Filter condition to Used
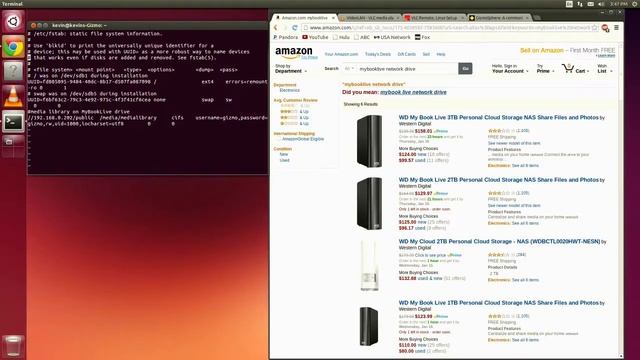 coord(284,160)
